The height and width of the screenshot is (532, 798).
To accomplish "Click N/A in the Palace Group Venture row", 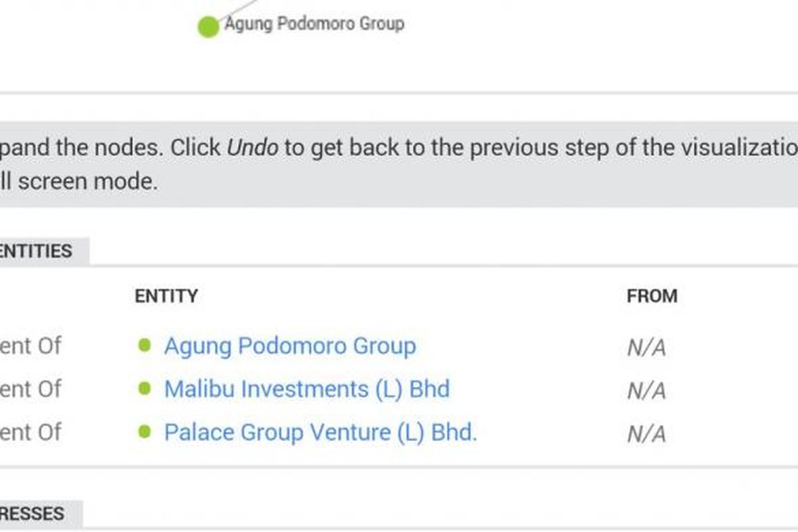I will click(x=646, y=434).
